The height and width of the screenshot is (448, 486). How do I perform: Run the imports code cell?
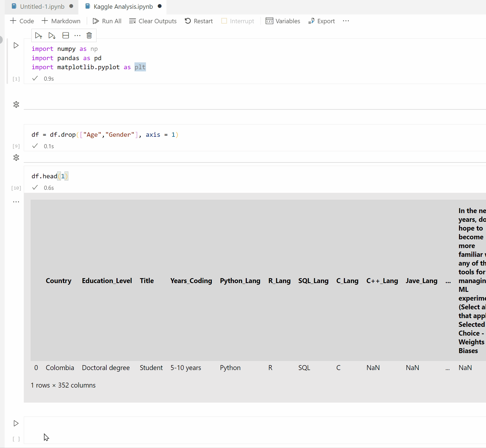[16, 45]
